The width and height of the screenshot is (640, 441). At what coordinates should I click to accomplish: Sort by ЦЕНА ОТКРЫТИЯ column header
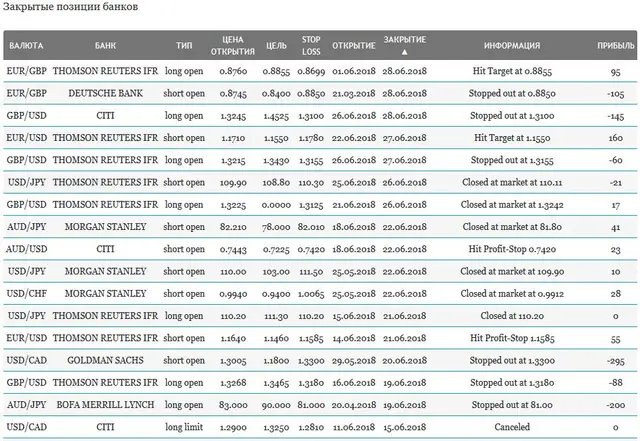[233, 45]
